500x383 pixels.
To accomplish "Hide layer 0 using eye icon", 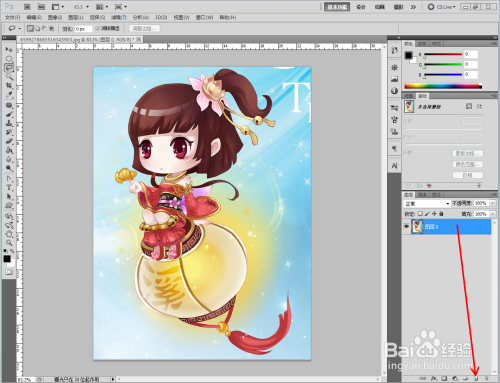I will pos(406,226).
